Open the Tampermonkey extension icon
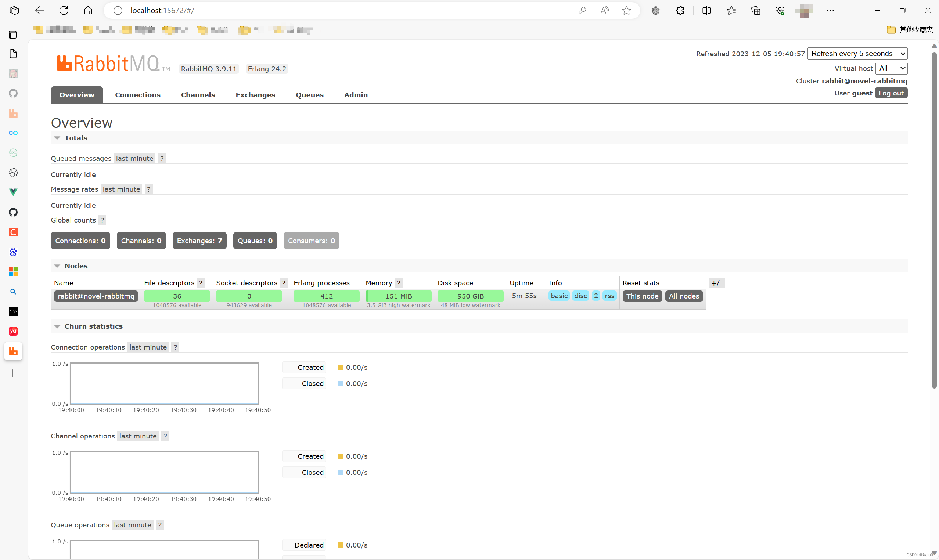Viewport: 939px width, 560px height. pyautogui.click(x=655, y=10)
